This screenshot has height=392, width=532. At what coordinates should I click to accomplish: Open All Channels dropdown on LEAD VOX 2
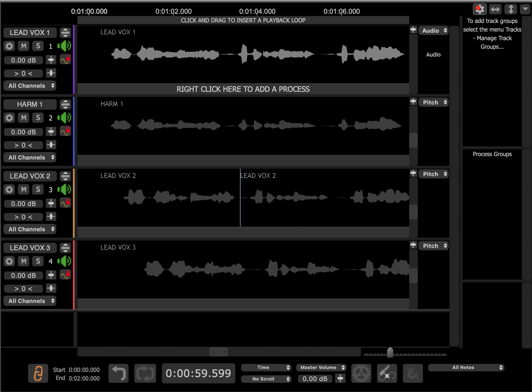(30, 229)
